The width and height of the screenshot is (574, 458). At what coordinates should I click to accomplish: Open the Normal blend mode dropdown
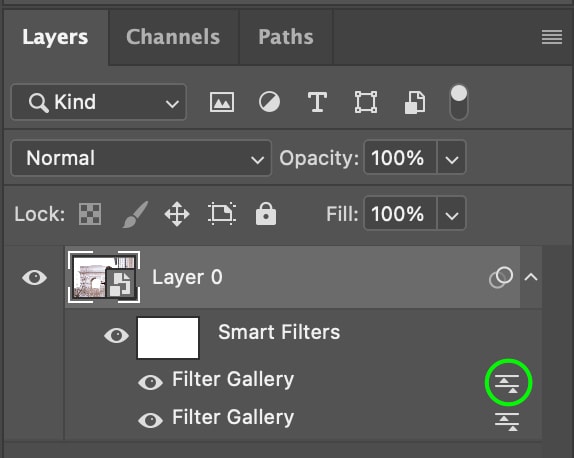[x=141, y=158]
